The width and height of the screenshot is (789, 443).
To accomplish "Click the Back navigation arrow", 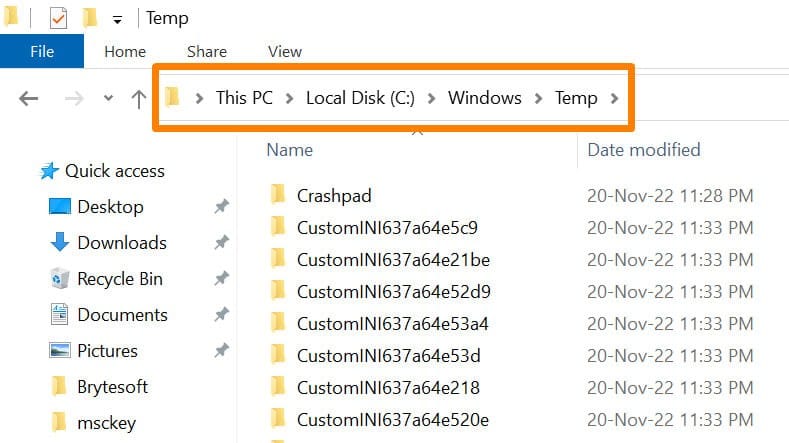I will 29,98.
